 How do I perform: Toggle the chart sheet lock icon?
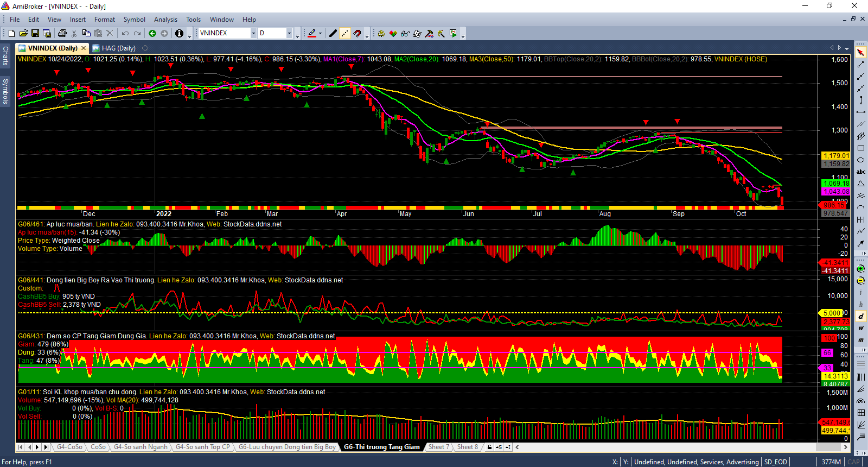(489, 447)
